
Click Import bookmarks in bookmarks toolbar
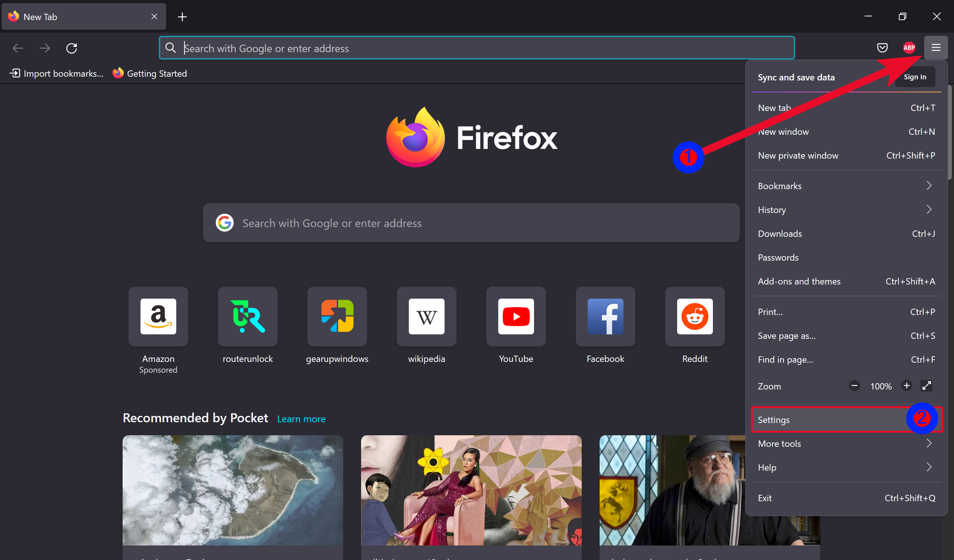[x=56, y=73]
